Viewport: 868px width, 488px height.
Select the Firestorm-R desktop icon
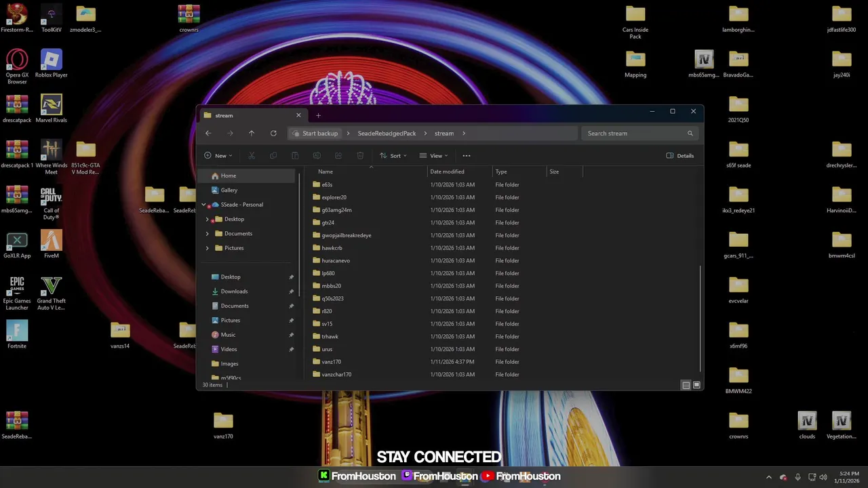point(17,18)
